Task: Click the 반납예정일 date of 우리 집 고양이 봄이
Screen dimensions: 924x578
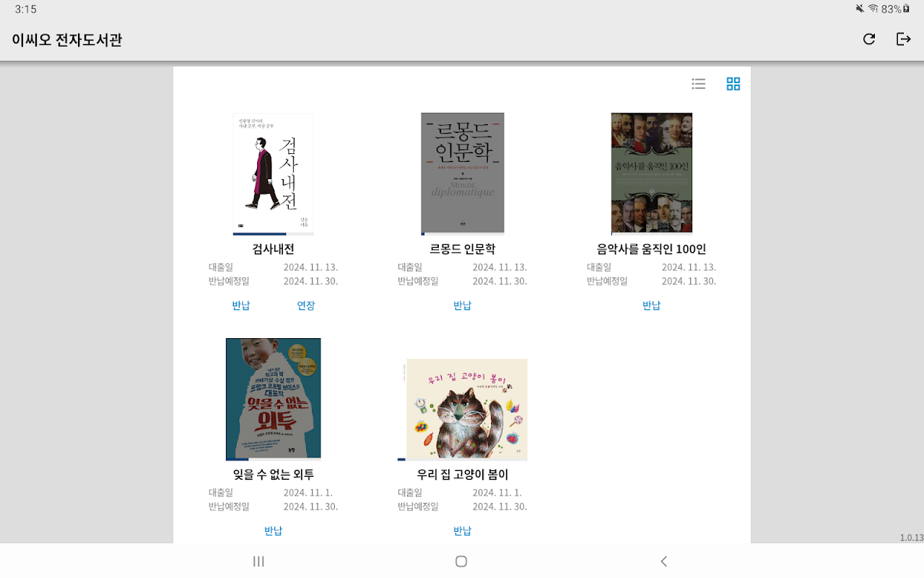Action: 500,506
